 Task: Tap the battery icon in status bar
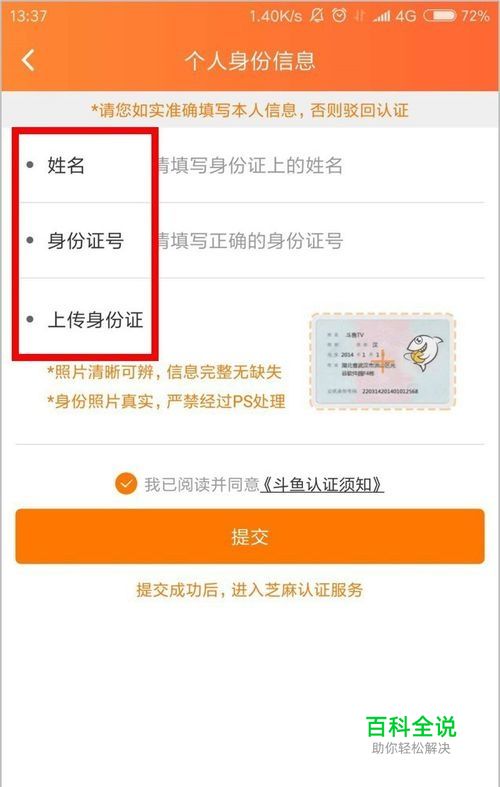pyautogui.click(x=440, y=16)
